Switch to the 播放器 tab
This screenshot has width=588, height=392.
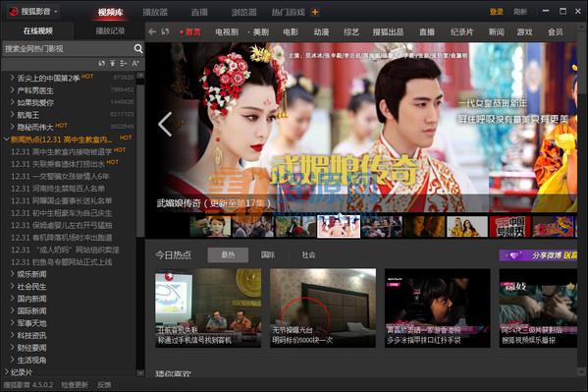155,12
